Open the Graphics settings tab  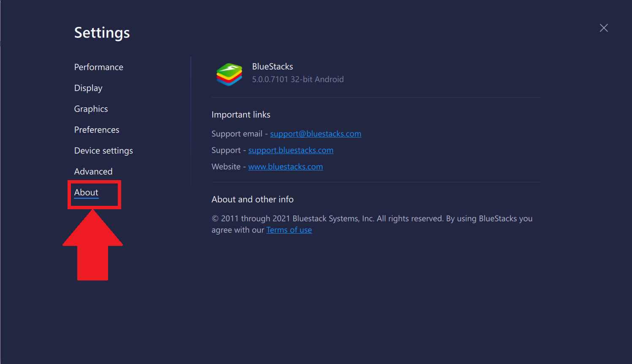[91, 109]
